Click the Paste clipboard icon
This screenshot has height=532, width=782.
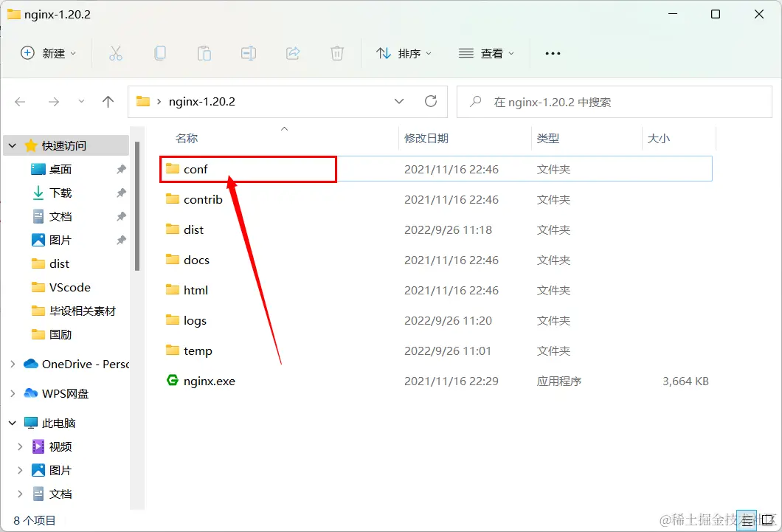click(204, 53)
